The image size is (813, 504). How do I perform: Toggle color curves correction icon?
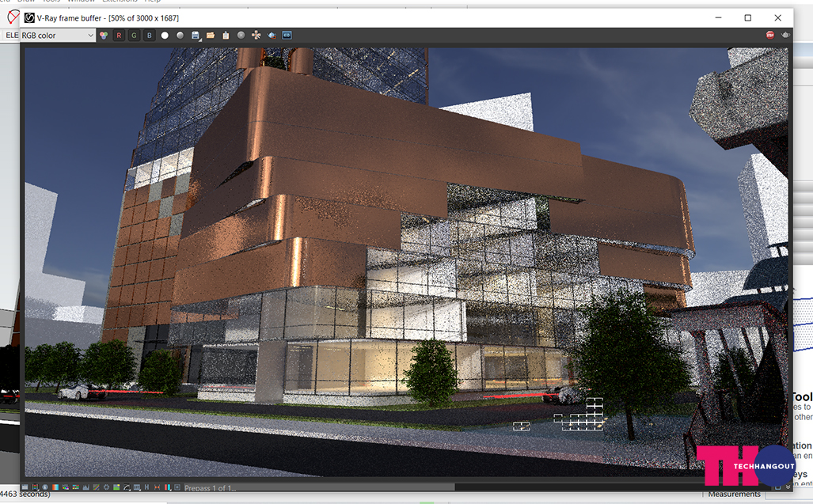(96, 487)
